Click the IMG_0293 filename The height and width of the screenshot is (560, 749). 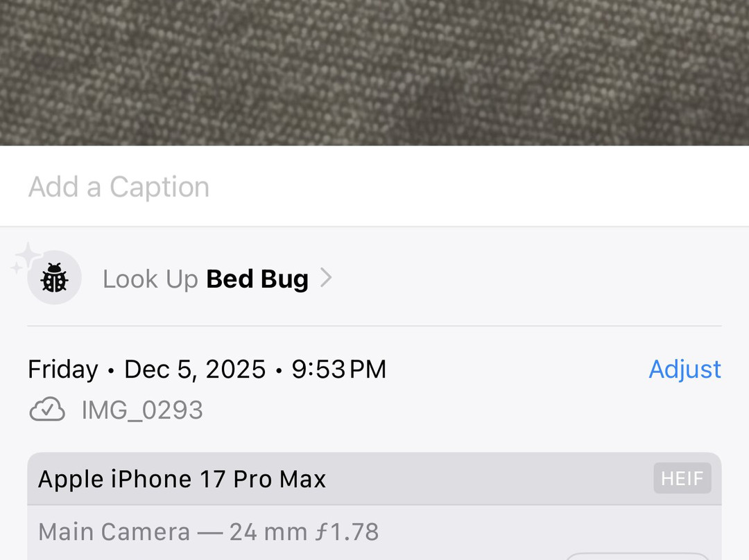click(142, 410)
